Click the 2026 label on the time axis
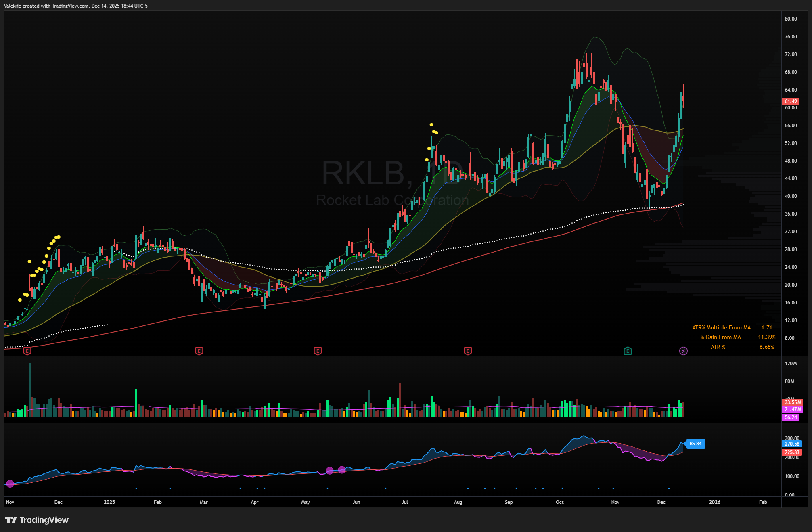The height and width of the screenshot is (532, 812). pos(714,502)
